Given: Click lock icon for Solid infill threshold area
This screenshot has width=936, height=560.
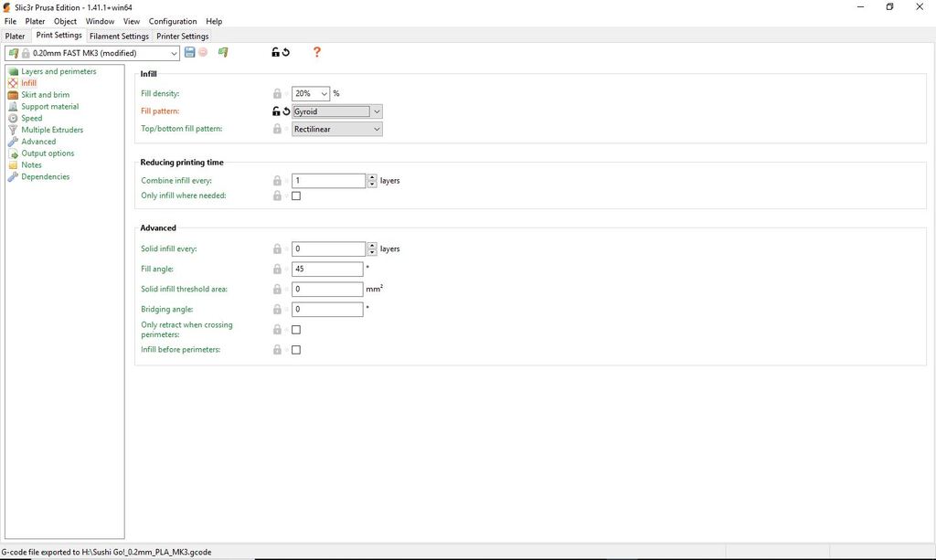Looking at the screenshot, I should 277,290.
